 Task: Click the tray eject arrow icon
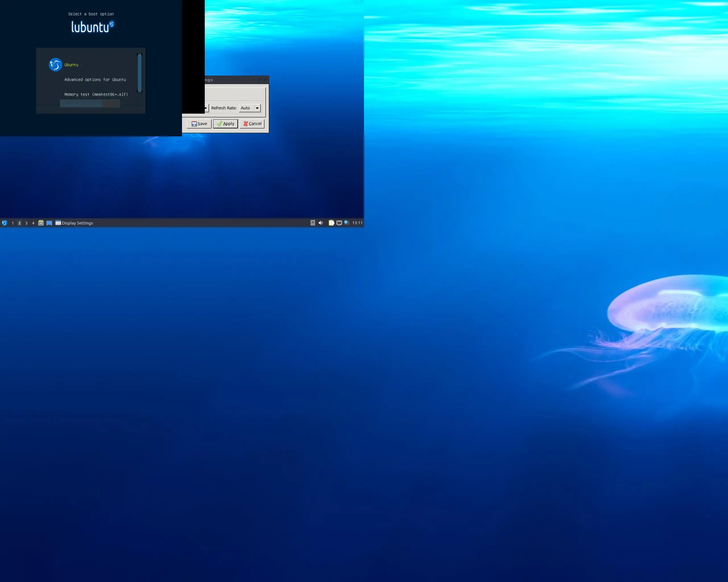[x=313, y=223]
